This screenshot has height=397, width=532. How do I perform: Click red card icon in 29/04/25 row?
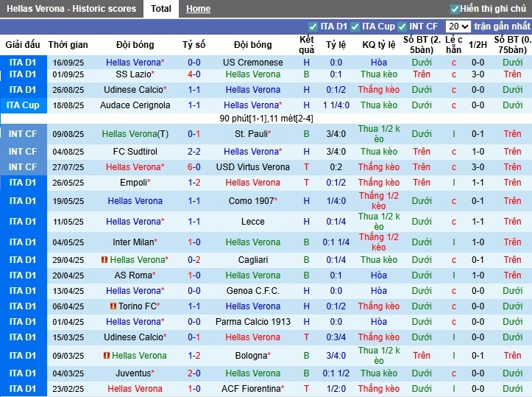104,260
